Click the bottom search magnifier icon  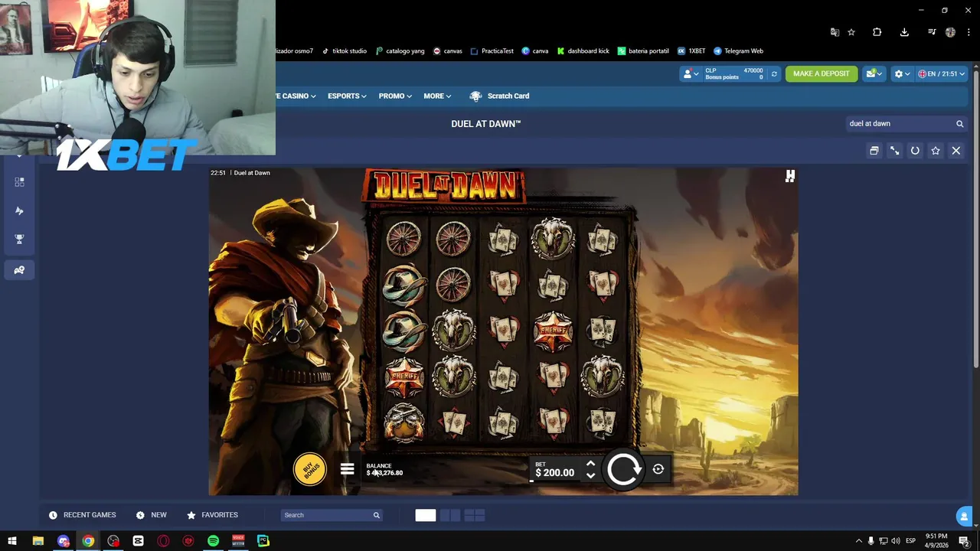376,515
